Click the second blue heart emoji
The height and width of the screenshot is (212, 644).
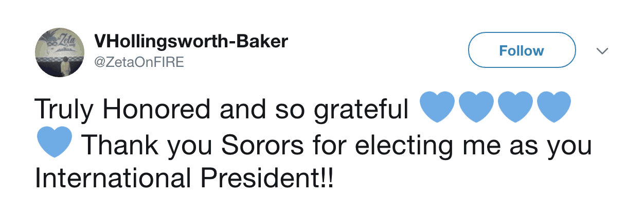tap(476, 107)
